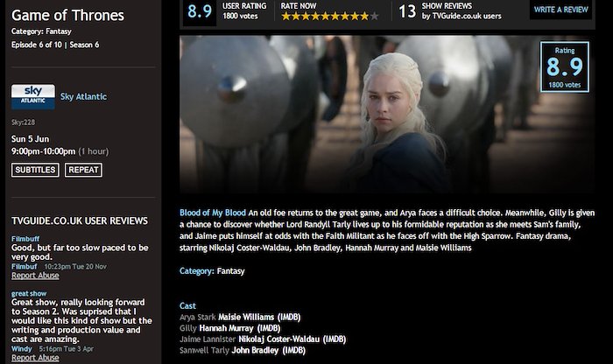Click the Subtitles button

pyautogui.click(x=35, y=170)
